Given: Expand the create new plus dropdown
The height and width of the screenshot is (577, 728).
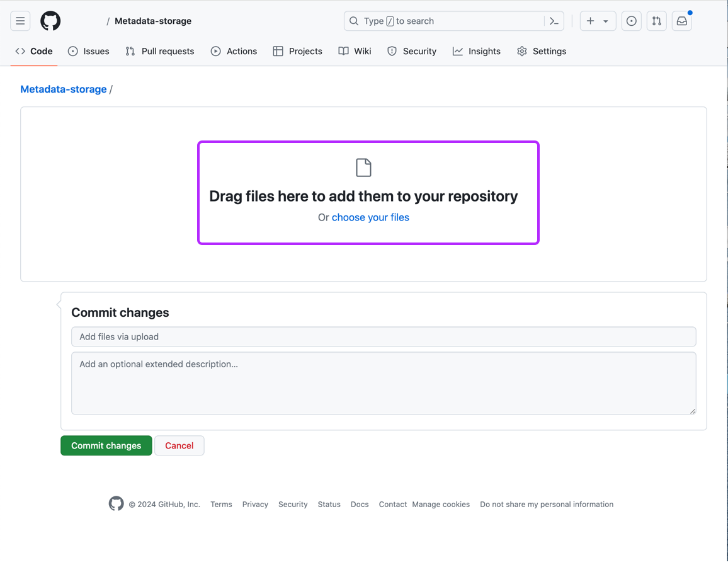Looking at the screenshot, I should (x=597, y=21).
